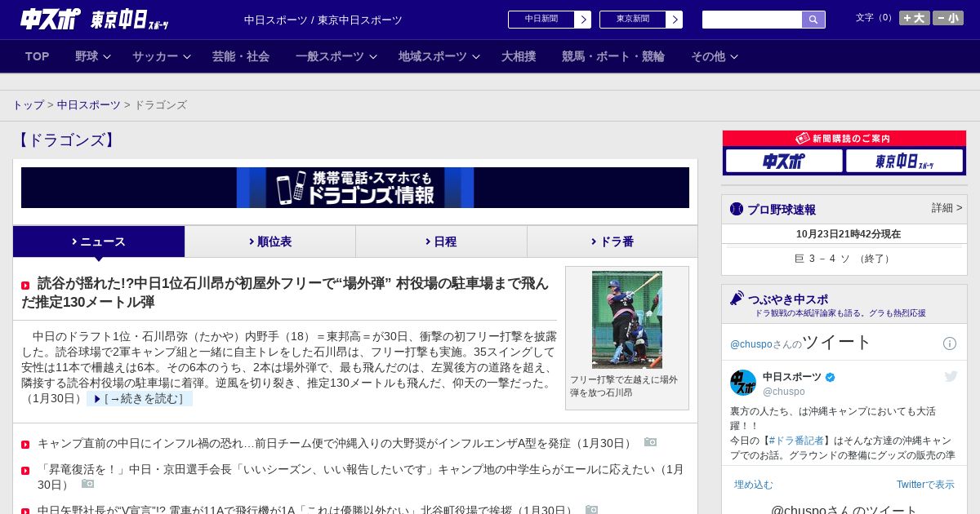Click the 続きを読む link
The height and width of the screenshot is (514, 980).
click(x=140, y=399)
